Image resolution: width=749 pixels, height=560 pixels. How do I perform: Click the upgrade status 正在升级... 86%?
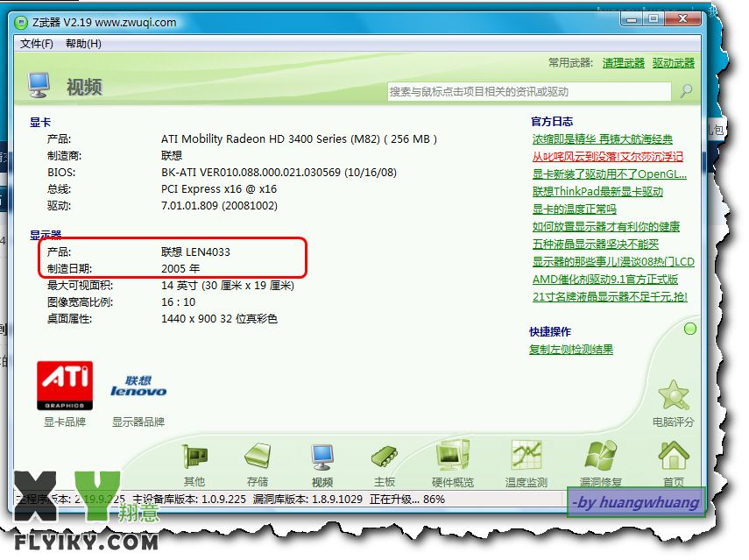pos(407,500)
